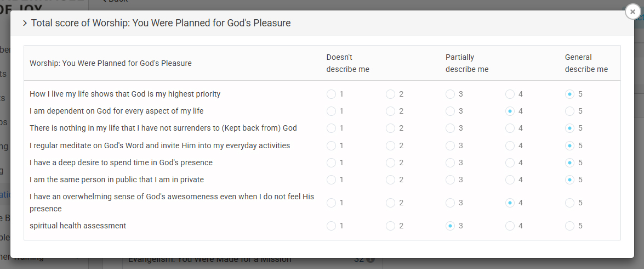
Task: Select 4 for "spiritual health assessment" row
Action: click(510, 226)
